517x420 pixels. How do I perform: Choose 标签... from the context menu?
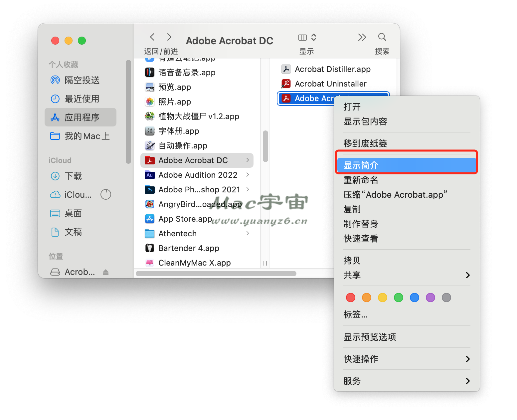[407, 315]
